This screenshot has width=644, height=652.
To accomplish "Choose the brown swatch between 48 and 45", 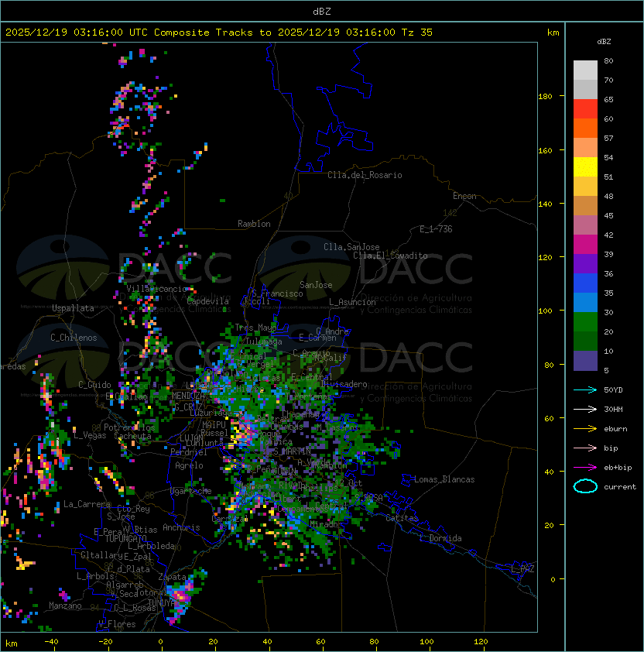I will (585, 205).
